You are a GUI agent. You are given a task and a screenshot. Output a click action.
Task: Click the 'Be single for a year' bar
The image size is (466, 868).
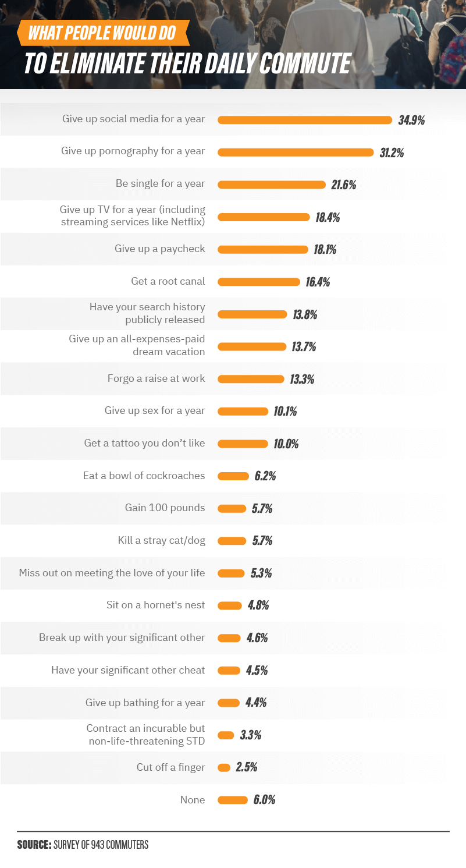coord(271,185)
